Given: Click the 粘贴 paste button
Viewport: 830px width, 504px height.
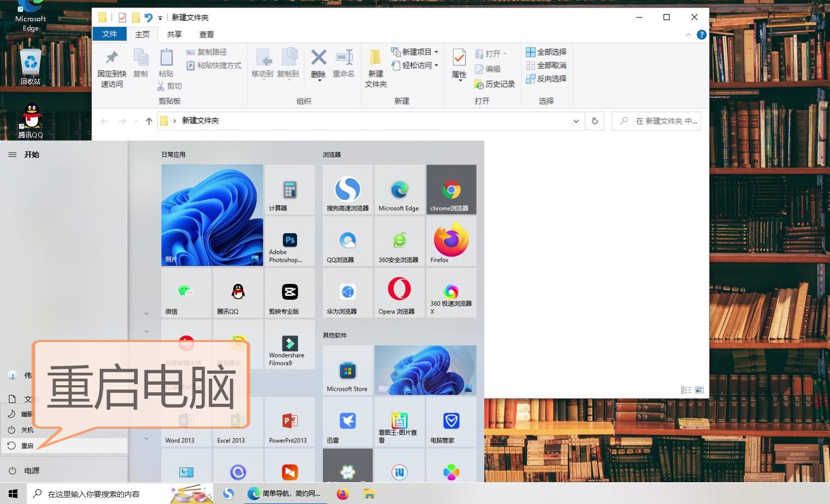Looking at the screenshot, I should click(166, 63).
